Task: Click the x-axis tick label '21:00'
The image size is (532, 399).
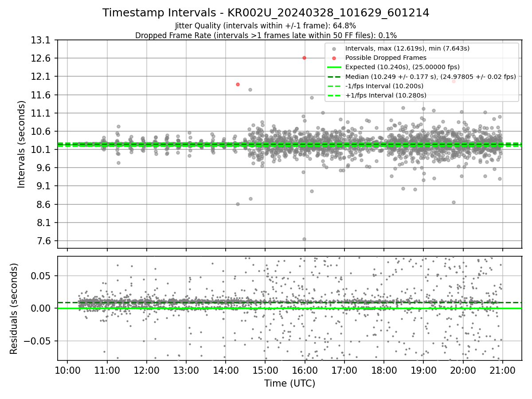Action: pos(502,371)
